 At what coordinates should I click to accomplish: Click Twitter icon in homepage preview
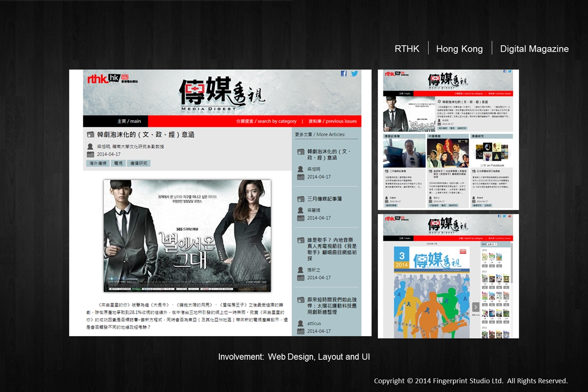(x=510, y=72)
